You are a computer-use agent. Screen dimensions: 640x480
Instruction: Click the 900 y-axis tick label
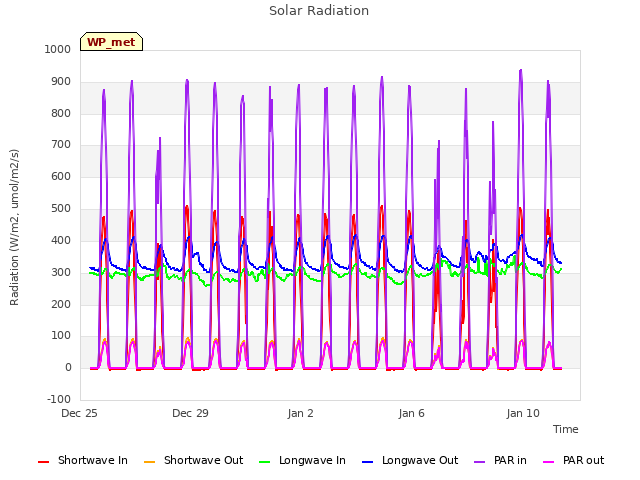[61, 82]
